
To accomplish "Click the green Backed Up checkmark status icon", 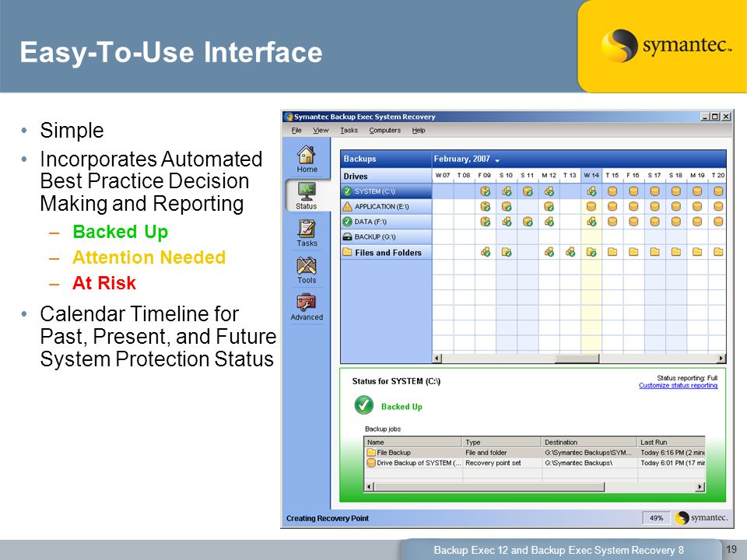I will (x=364, y=405).
